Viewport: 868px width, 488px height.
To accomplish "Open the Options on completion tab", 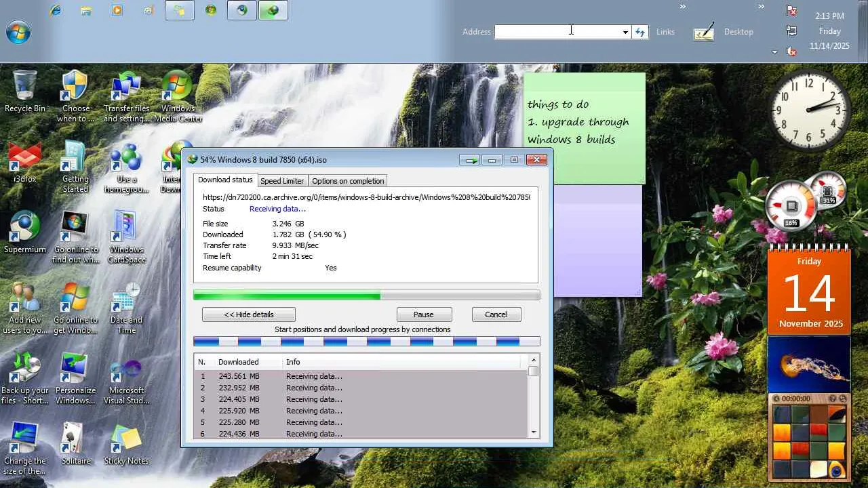I will (348, 181).
